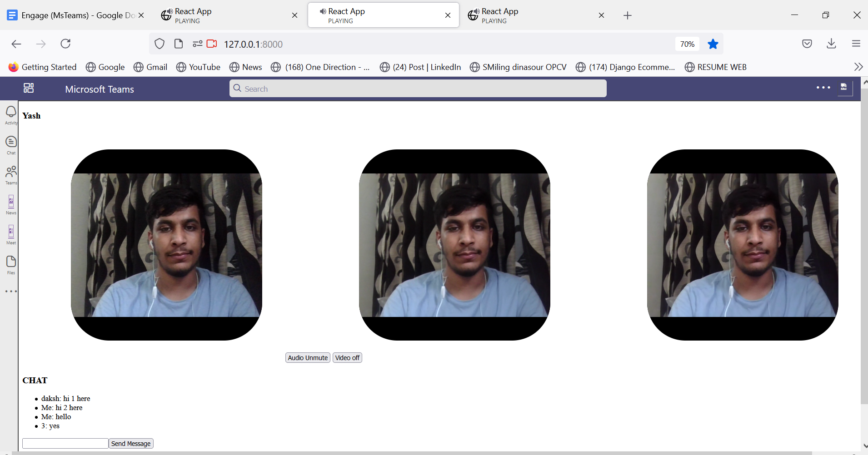This screenshot has width=868, height=455.
Task: Open the YouTube bookmark
Action: 204,67
